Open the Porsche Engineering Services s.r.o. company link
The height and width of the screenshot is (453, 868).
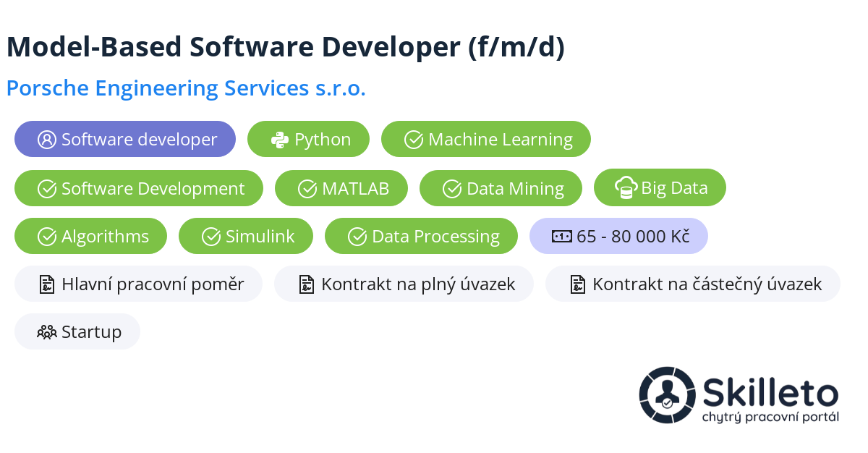[x=186, y=88]
